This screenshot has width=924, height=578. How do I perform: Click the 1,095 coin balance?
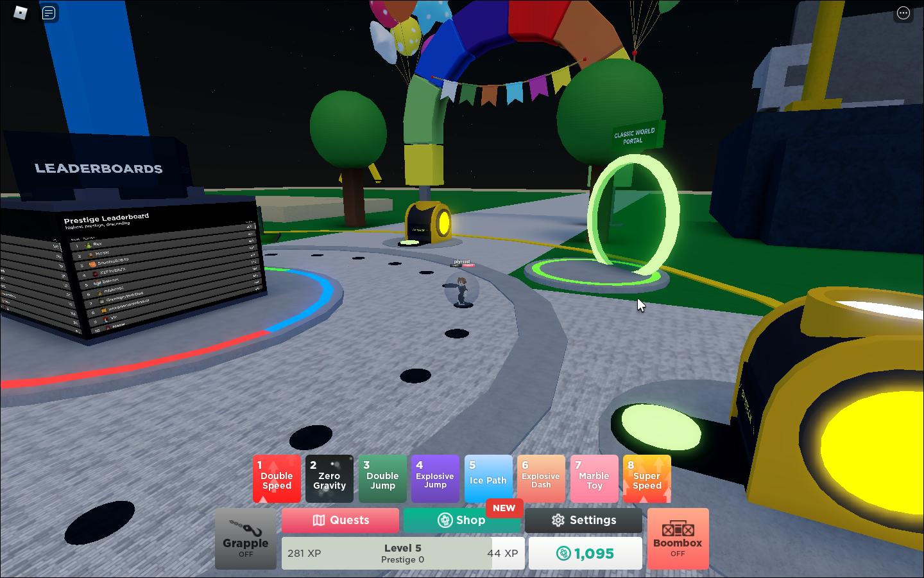coord(585,553)
